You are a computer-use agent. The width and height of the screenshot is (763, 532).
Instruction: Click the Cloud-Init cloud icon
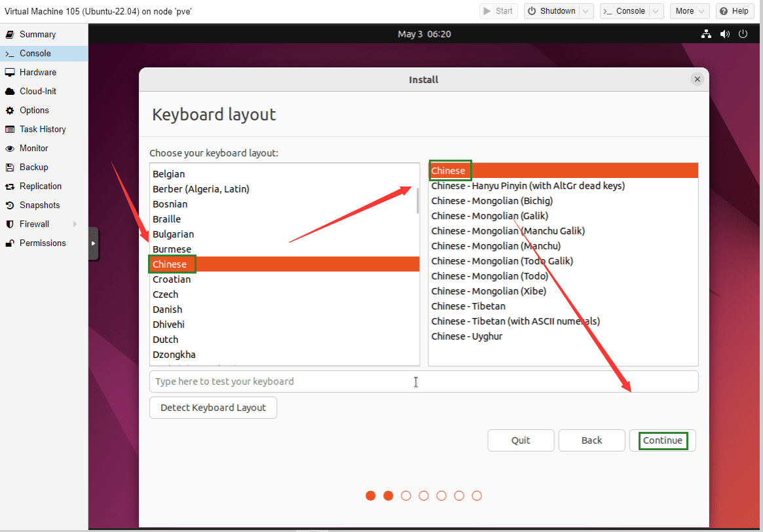click(x=10, y=92)
